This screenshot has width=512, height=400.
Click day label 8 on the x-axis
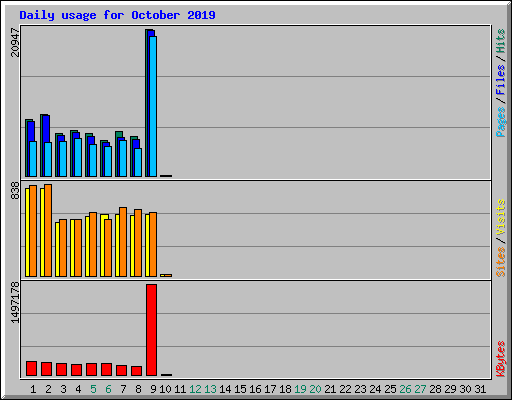[x=138, y=389]
